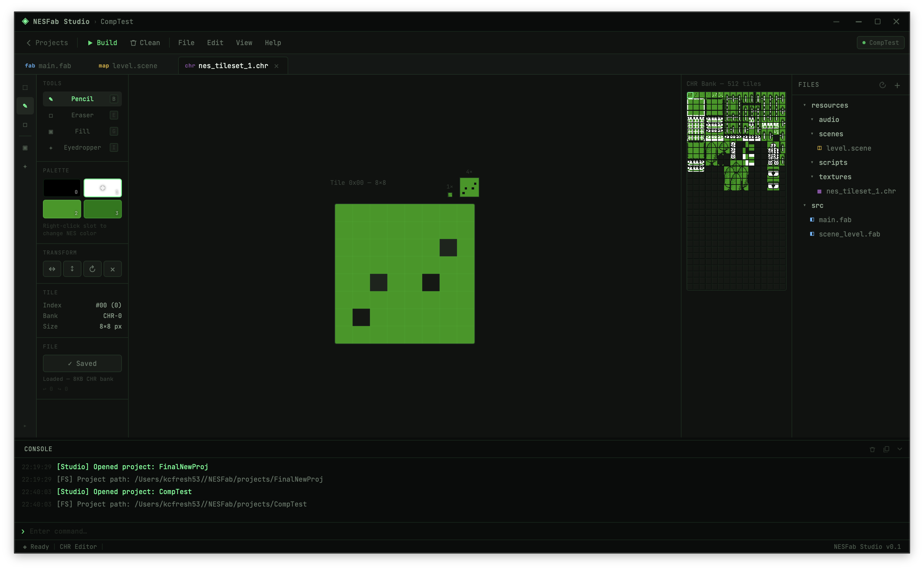The width and height of the screenshot is (924, 570).
Task: Rotate the tile clockwise
Action: 92,269
